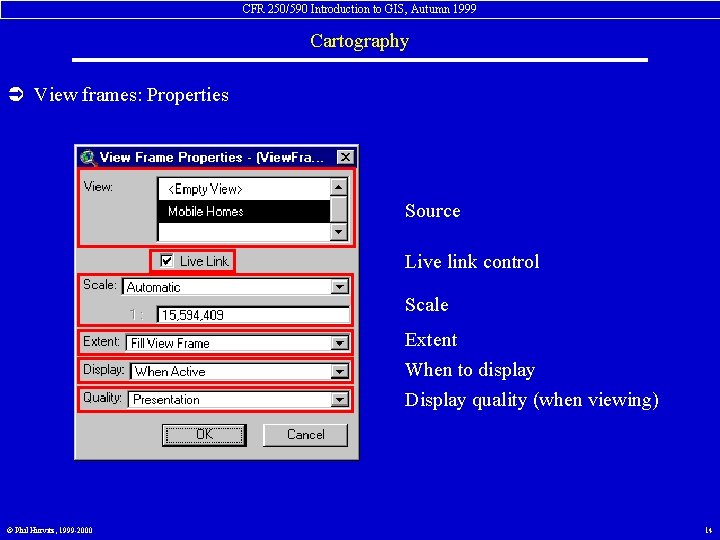
Task: Open the Extent dropdown showing Fill View Frame
Action: [339, 343]
